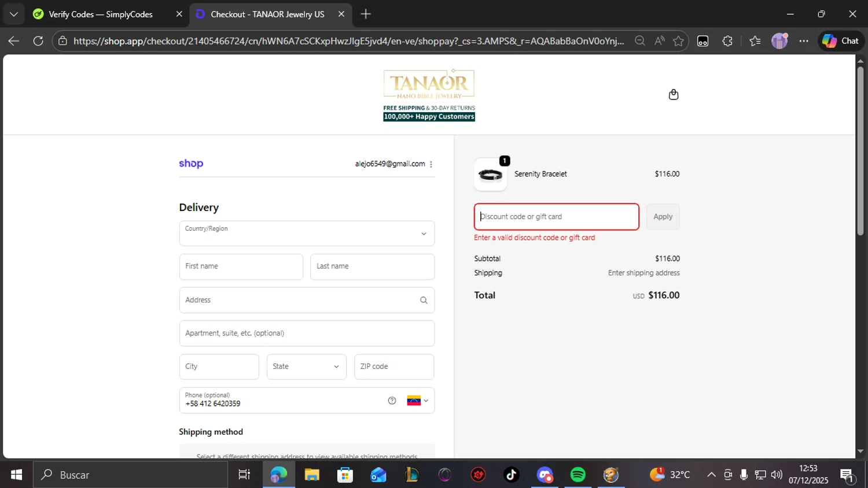Click the Last name field
The image size is (868, 488).
coord(372,267)
